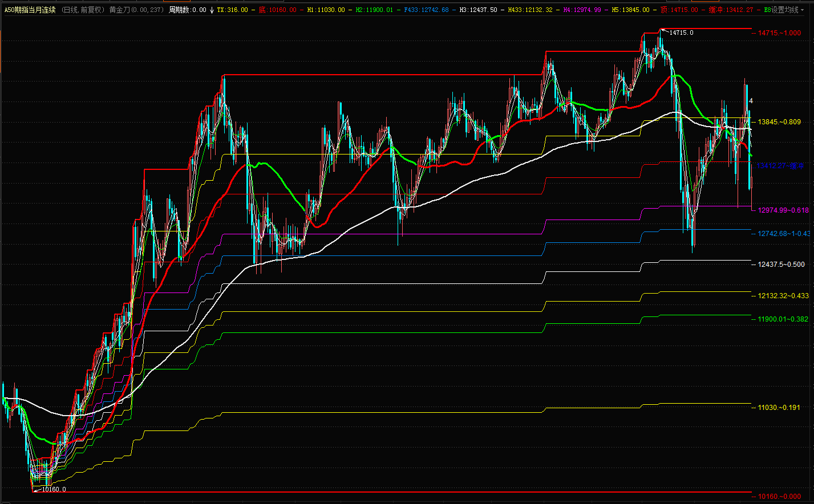Click the 12742.68~1-0.43 level label
This screenshot has width=814, height=504.
(x=784, y=234)
